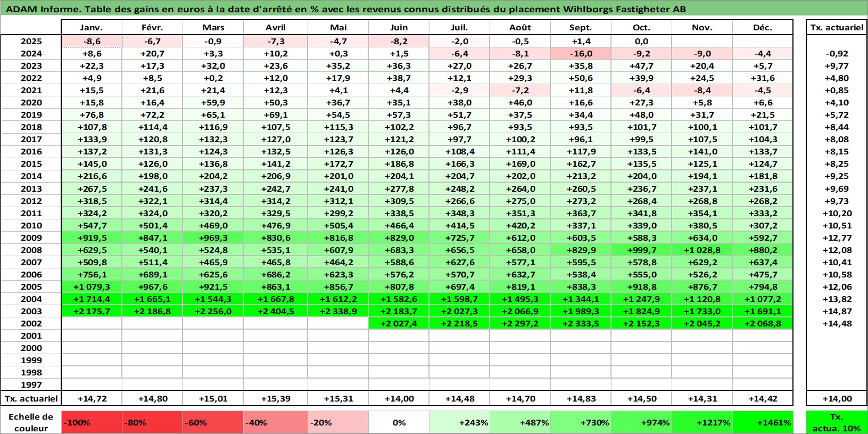This screenshot has width=868, height=434.
Task: Click cell +999,7 for Oct. 2008
Action: point(641,250)
